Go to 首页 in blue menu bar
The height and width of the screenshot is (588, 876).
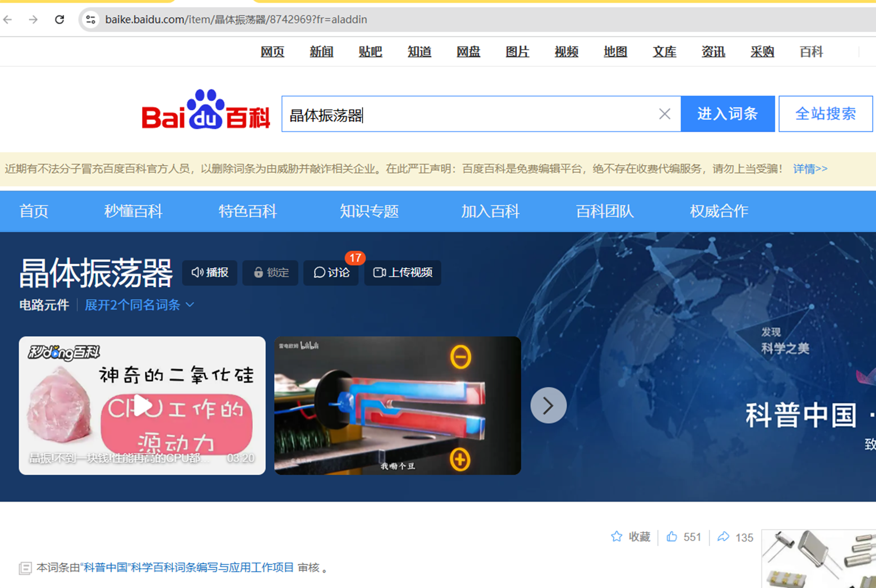click(x=33, y=211)
